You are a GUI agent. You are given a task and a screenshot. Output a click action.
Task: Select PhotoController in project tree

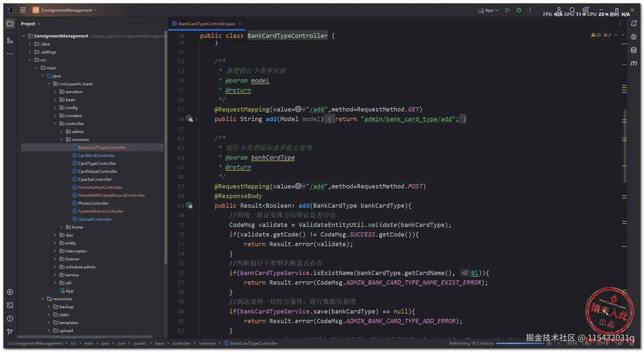coord(93,203)
